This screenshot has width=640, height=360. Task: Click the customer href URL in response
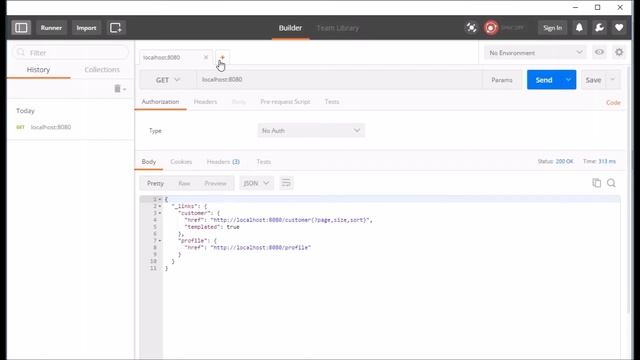pos(291,220)
